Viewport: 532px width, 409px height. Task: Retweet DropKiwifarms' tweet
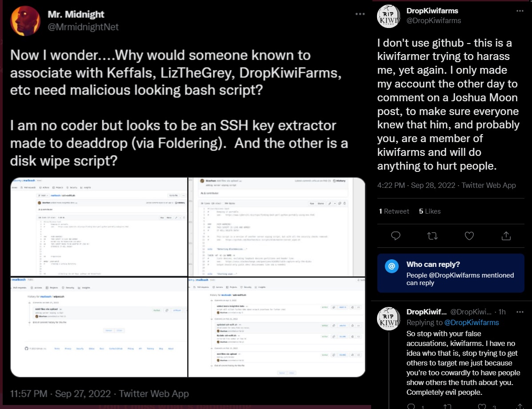432,236
